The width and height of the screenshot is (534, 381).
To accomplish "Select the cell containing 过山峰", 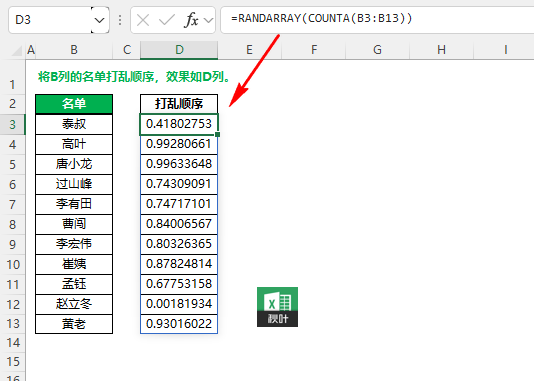I will pos(74,185).
